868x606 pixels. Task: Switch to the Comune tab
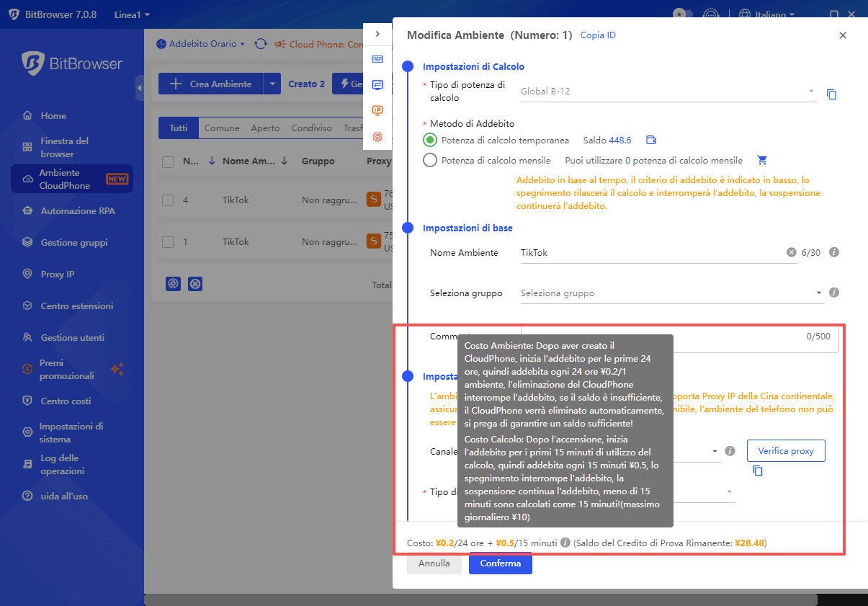click(222, 128)
